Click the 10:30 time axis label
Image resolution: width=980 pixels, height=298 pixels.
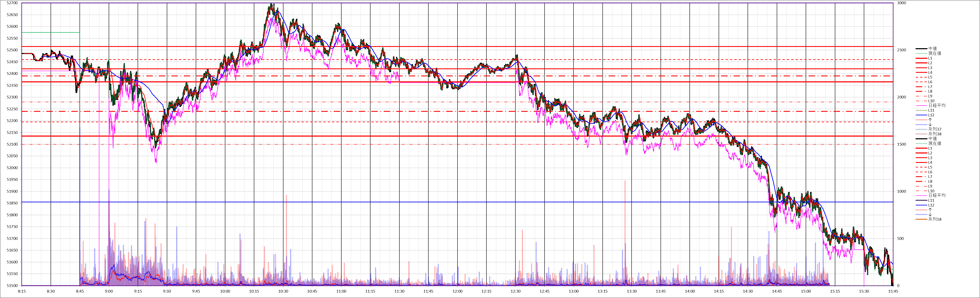point(283,291)
